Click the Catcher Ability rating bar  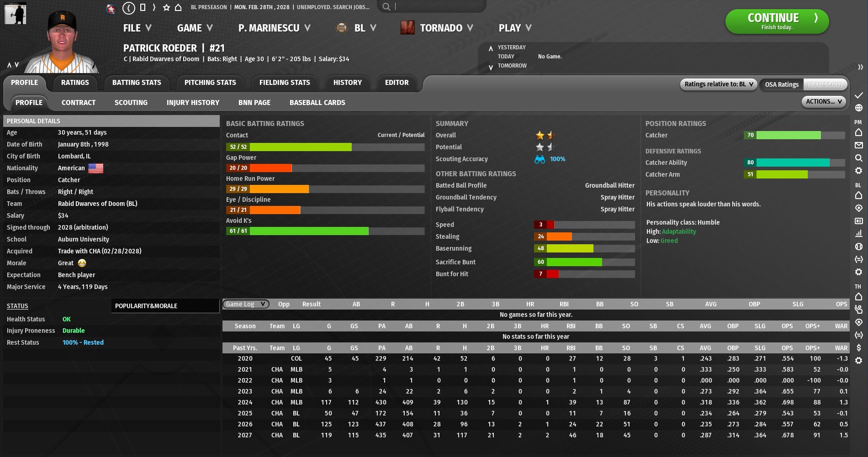point(794,163)
